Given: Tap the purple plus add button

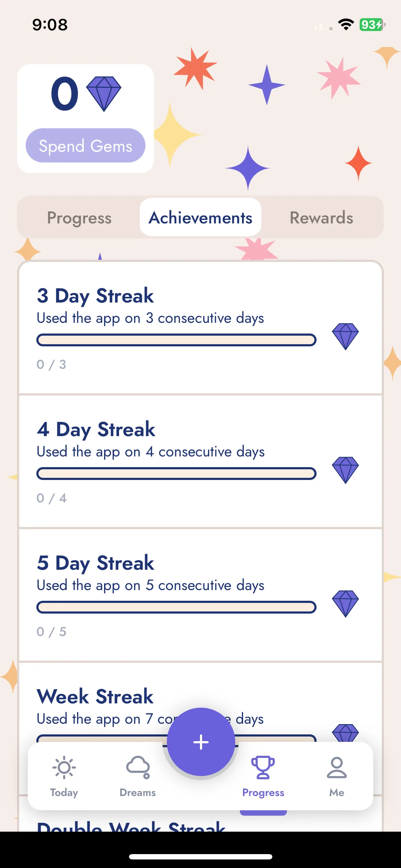Looking at the screenshot, I should point(201,742).
